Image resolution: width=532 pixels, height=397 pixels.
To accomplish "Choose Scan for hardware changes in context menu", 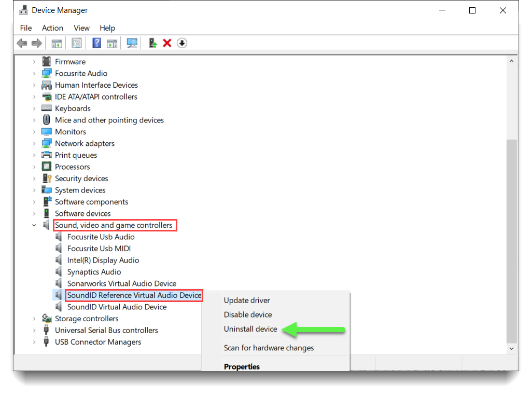I will tap(269, 348).
